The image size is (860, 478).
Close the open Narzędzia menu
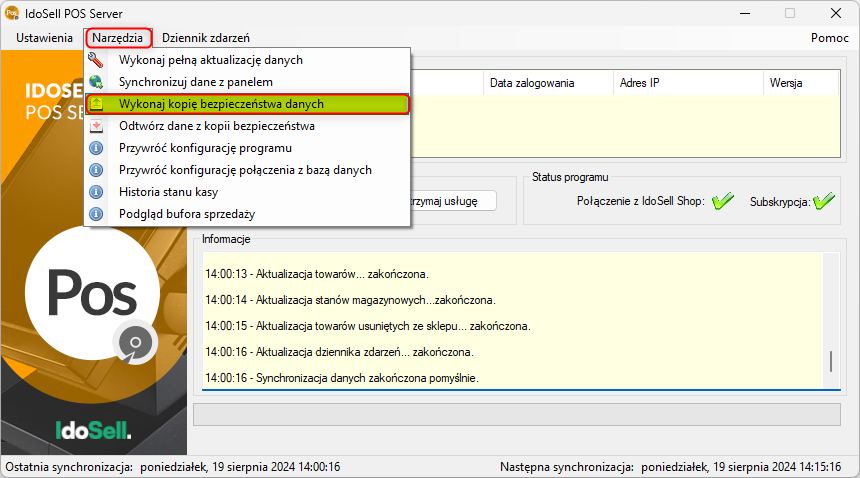tap(117, 38)
